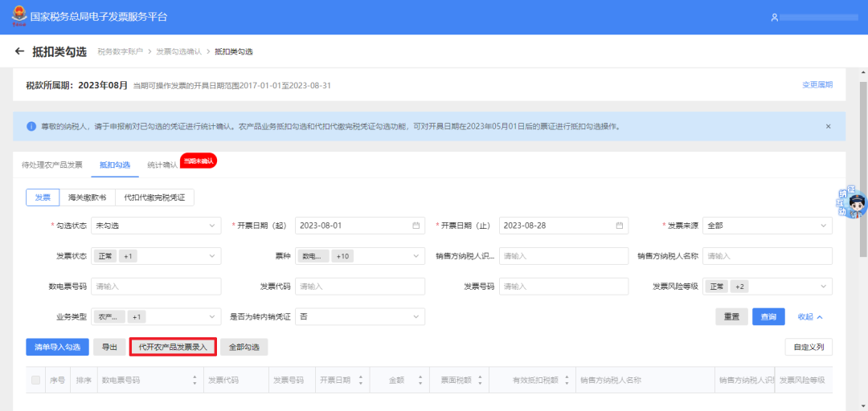
Task: Switch to 待处理农产品发票 tab
Action: (52, 165)
